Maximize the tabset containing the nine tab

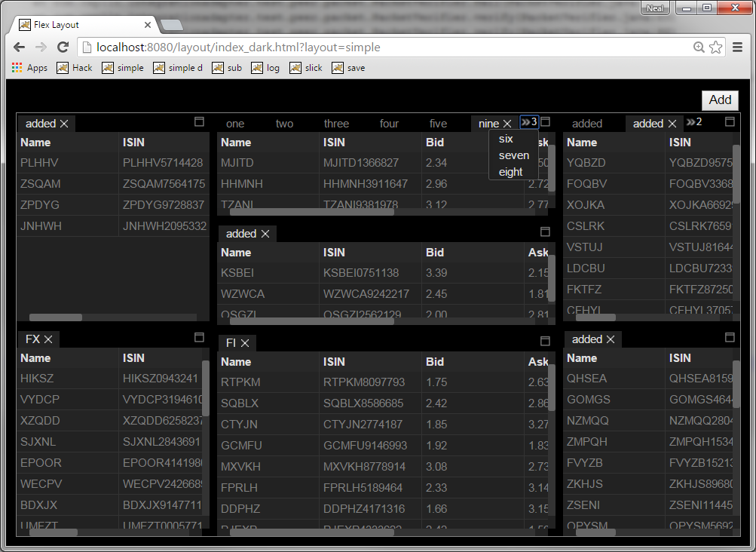tap(545, 121)
